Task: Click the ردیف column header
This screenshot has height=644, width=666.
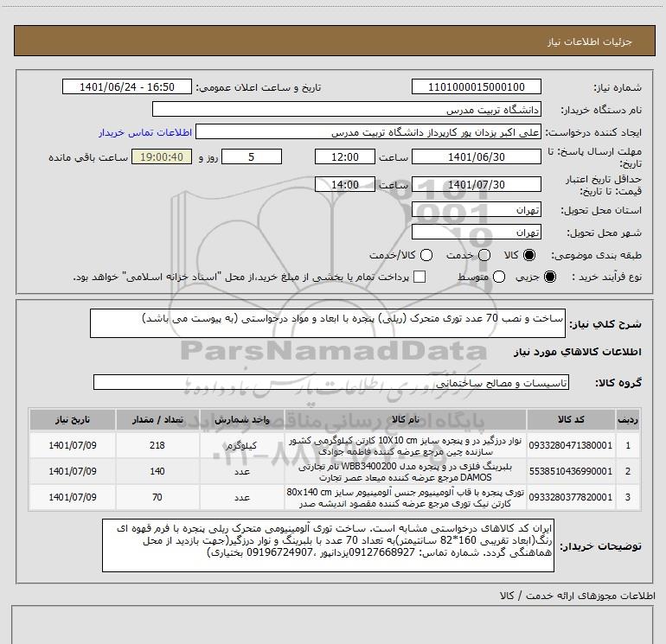Action: coord(628,420)
